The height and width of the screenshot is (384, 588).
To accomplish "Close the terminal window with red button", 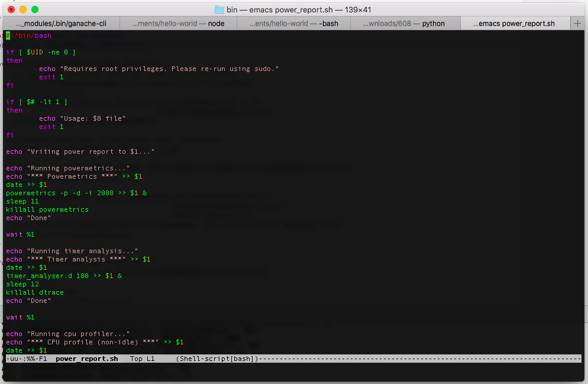I will [x=11, y=9].
